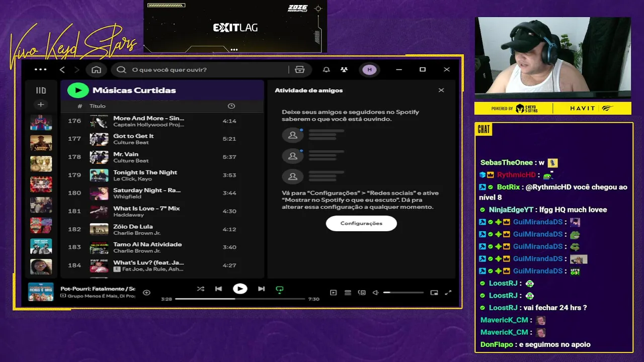The height and width of the screenshot is (362, 644).
Task: Collapse the library sidebar icon
Action: pyautogui.click(x=41, y=90)
